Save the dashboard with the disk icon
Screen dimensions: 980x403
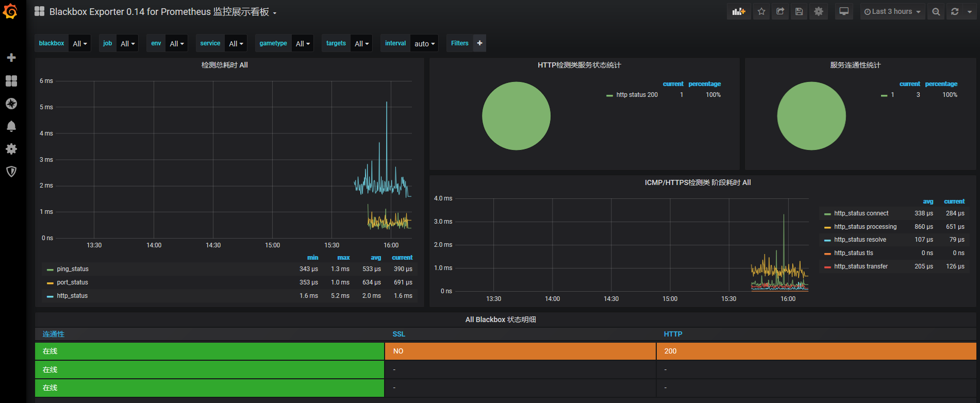point(799,11)
